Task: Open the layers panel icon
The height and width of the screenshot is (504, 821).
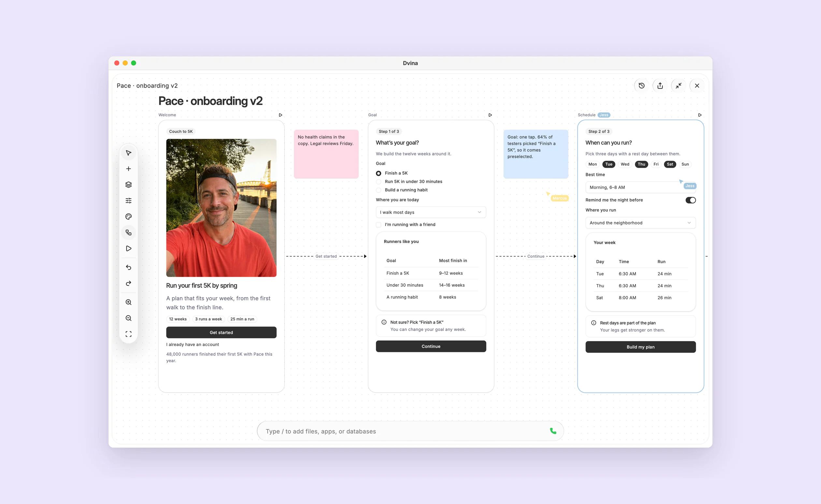Action: coord(128,185)
